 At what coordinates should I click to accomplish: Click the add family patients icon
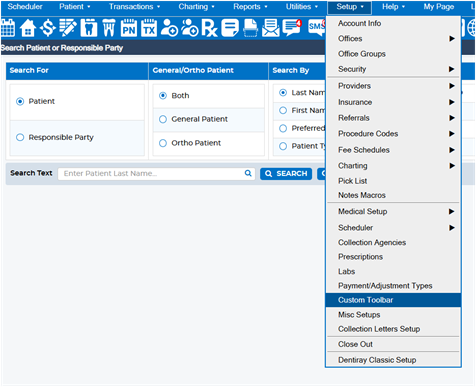tap(190, 28)
